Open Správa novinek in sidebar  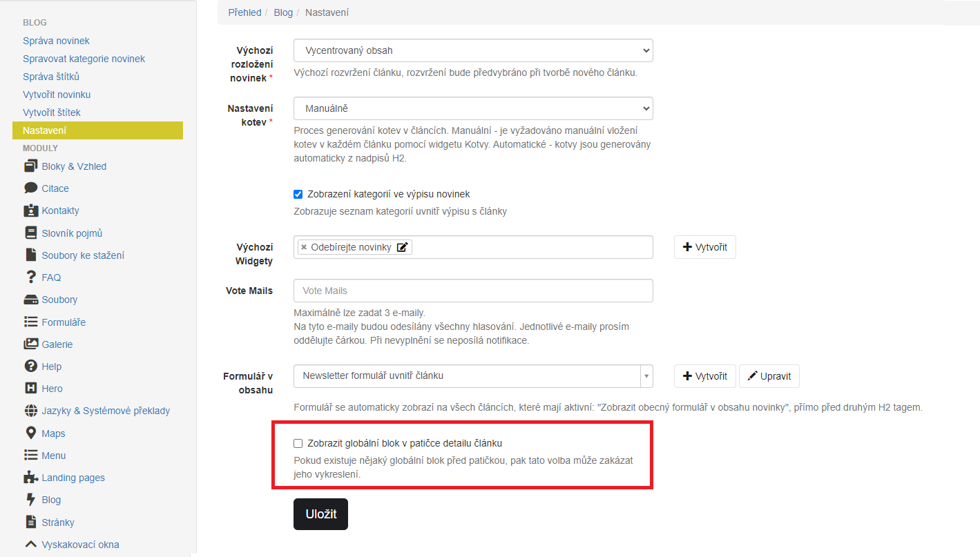coord(56,41)
